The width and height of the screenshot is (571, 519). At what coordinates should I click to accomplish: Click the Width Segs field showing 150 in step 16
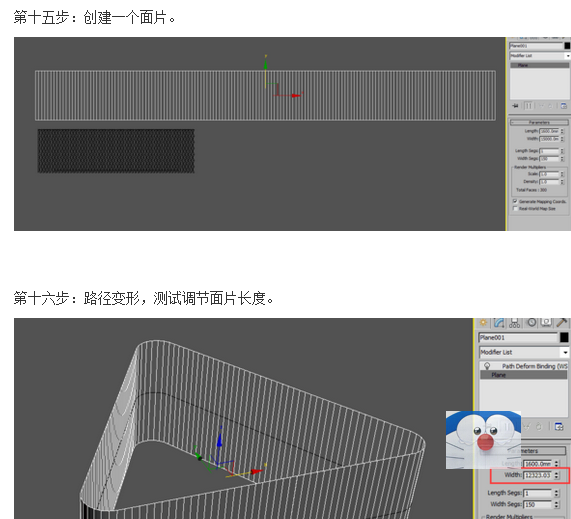[538, 504]
